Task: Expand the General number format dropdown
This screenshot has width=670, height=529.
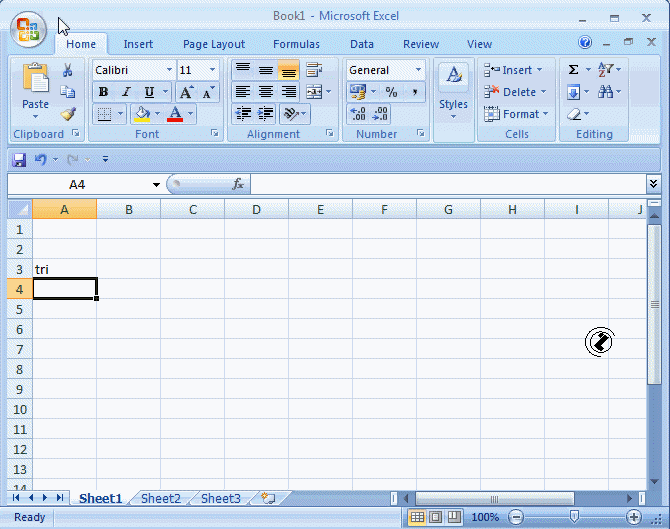Action: (x=418, y=70)
